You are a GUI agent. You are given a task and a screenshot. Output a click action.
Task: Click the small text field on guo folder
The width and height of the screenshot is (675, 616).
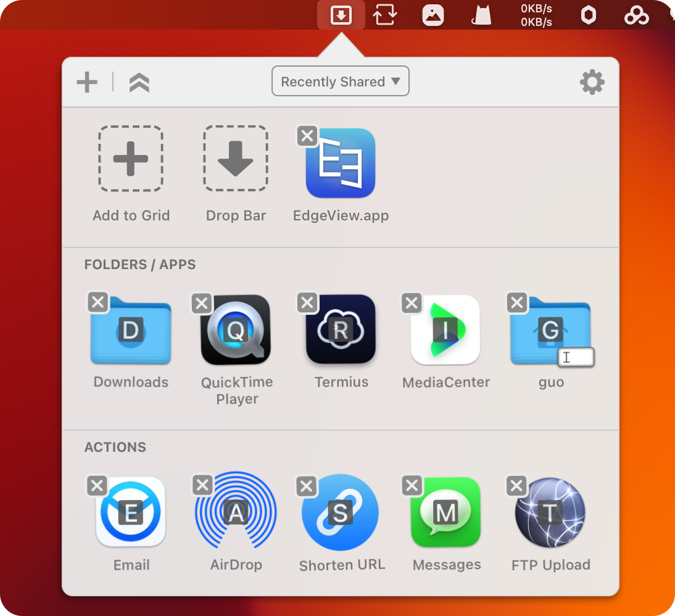pos(576,357)
